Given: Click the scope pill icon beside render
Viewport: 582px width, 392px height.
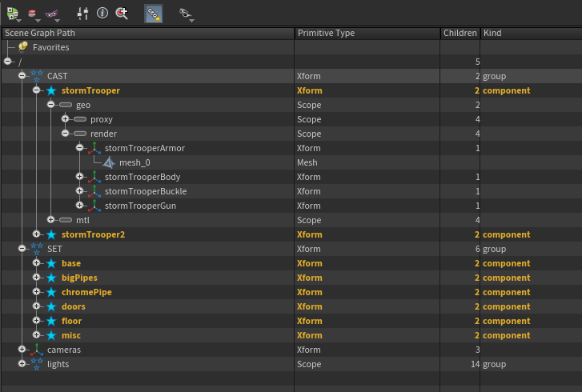Looking at the screenshot, I should pos(80,134).
